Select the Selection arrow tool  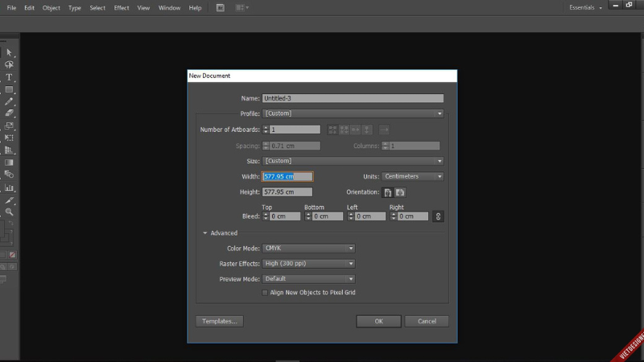(x=9, y=51)
